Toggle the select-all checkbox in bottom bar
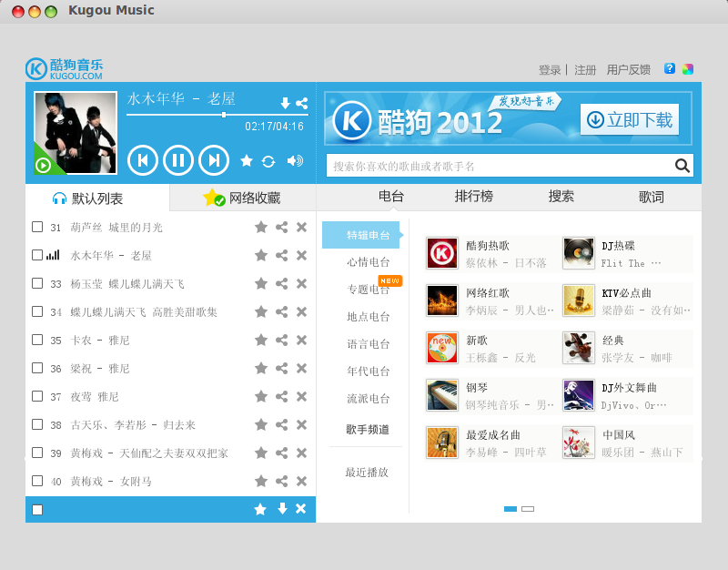The image size is (728, 570). [x=37, y=510]
